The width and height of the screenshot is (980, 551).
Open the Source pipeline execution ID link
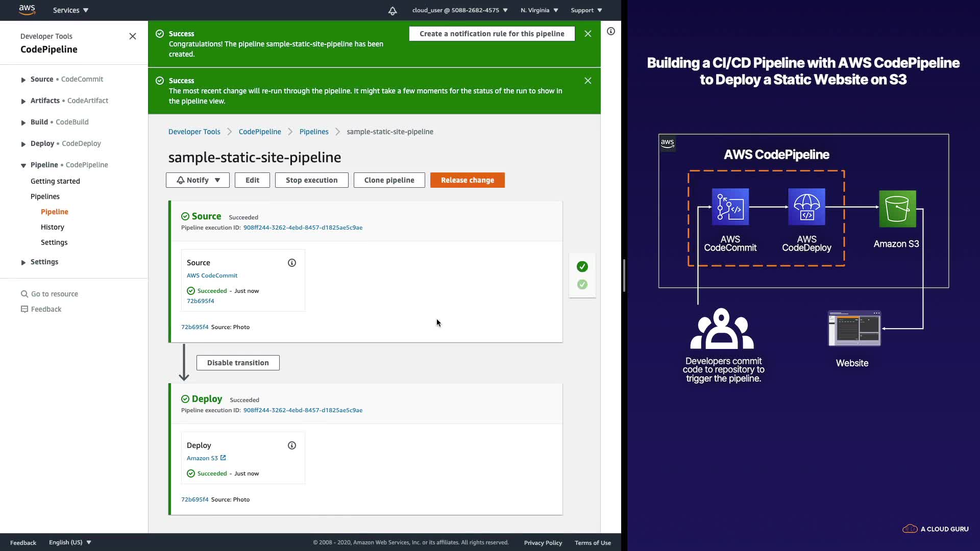[x=303, y=228]
